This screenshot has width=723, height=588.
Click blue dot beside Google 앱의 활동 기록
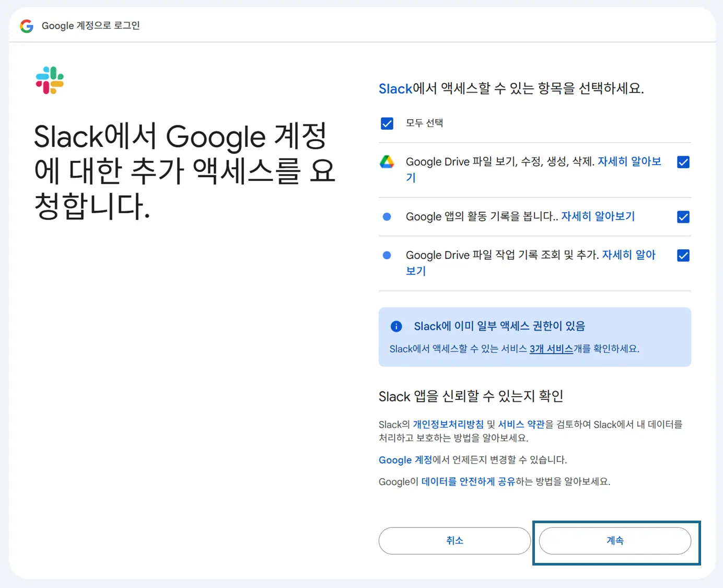[x=387, y=217]
